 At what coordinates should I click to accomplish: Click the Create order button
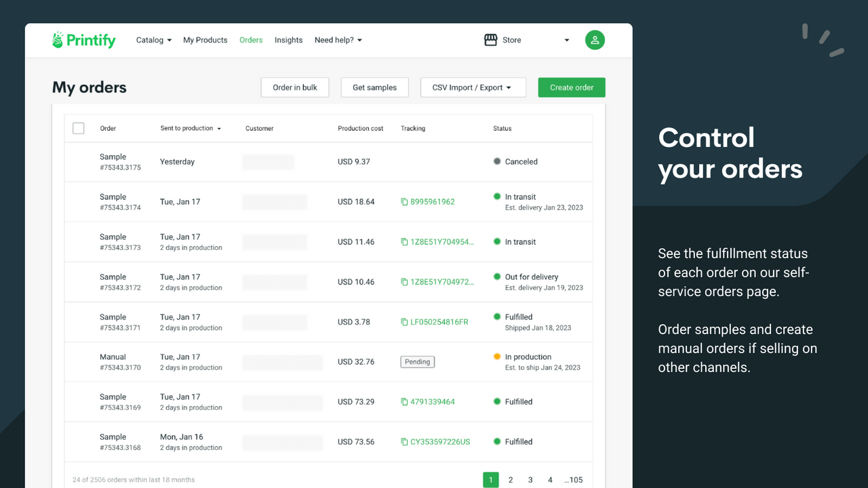[x=571, y=87]
